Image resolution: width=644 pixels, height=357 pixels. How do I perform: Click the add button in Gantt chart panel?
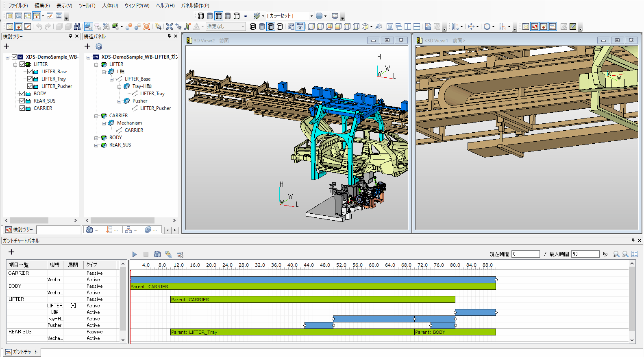11,252
